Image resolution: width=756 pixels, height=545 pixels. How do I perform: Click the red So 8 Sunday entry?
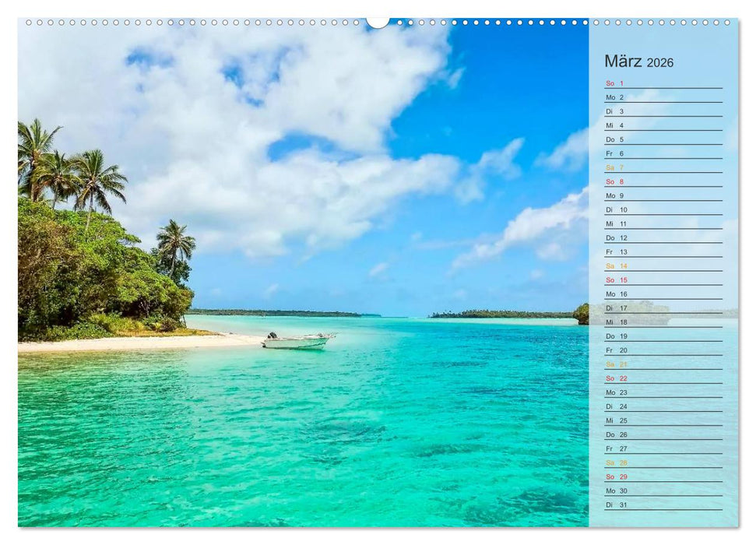pos(615,183)
